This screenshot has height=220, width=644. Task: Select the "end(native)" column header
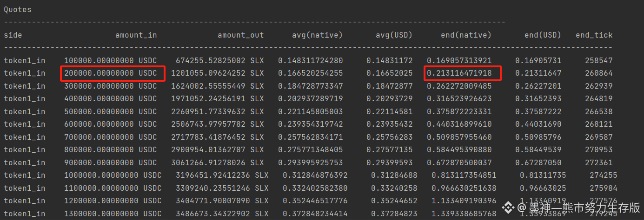point(466,35)
